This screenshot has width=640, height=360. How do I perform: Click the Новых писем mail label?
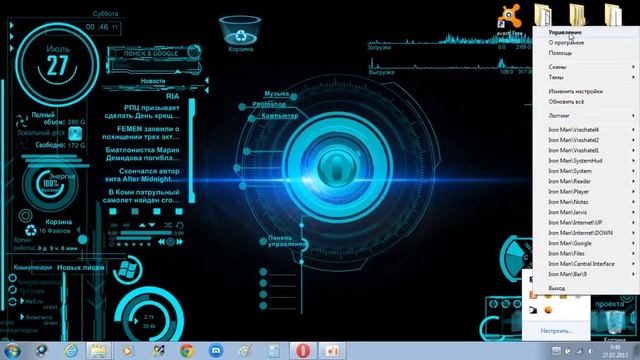(80, 268)
